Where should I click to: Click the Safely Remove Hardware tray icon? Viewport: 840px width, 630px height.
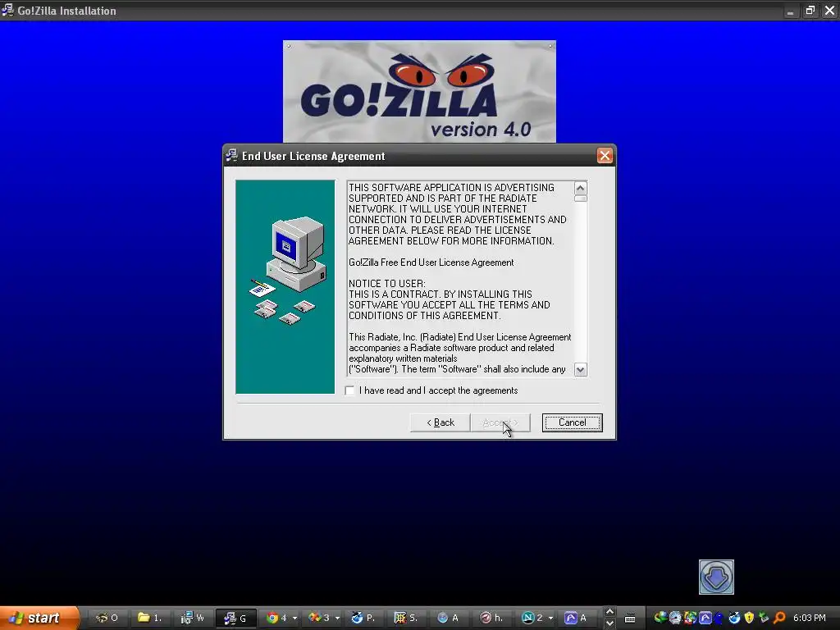[764, 618]
